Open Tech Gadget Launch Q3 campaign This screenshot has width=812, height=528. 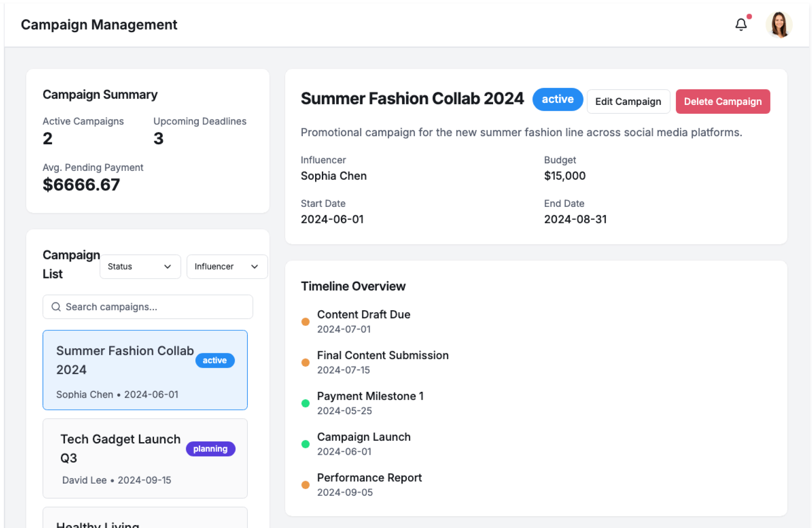click(145, 458)
